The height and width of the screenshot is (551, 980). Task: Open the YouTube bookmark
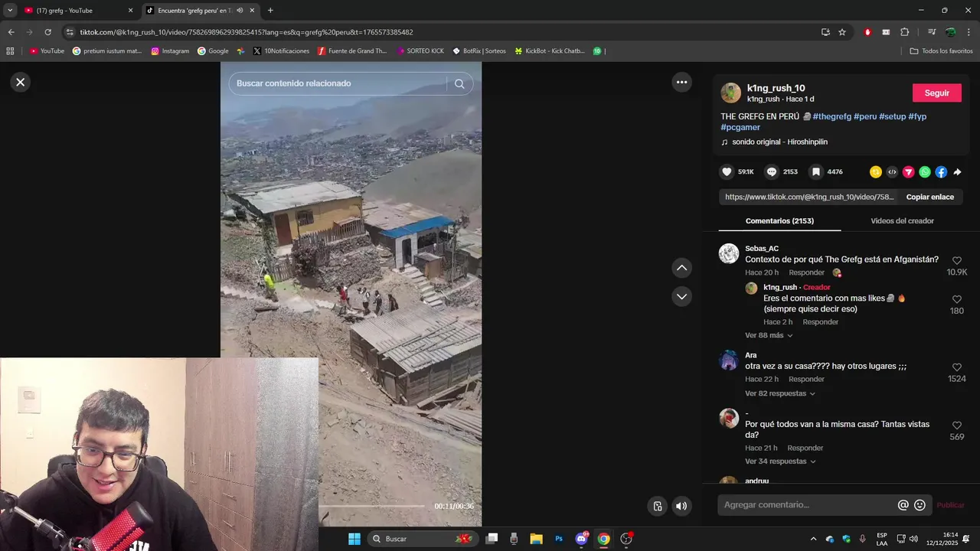pyautogui.click(x=47, y=51)
